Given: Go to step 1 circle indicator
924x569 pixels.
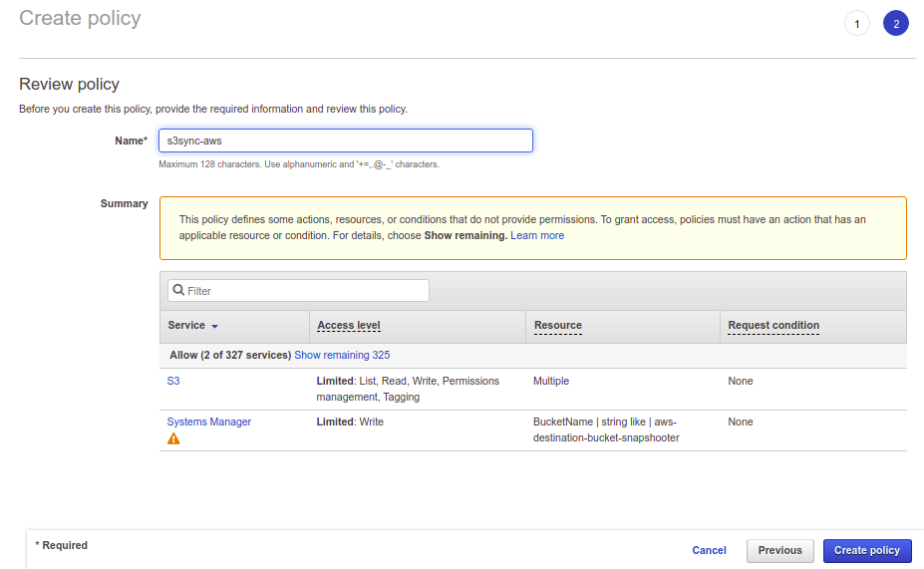Looking at the screenshot, I should (856, 24).
